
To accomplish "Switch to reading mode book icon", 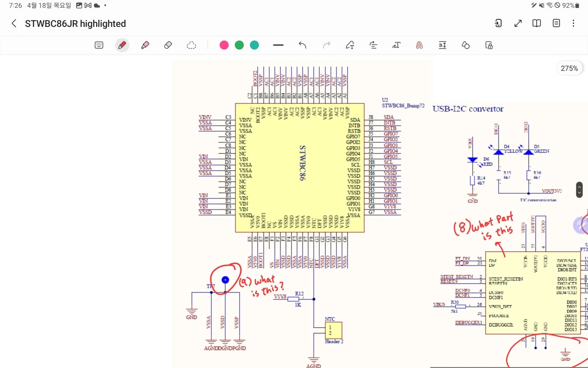I will tap(537, 24).
